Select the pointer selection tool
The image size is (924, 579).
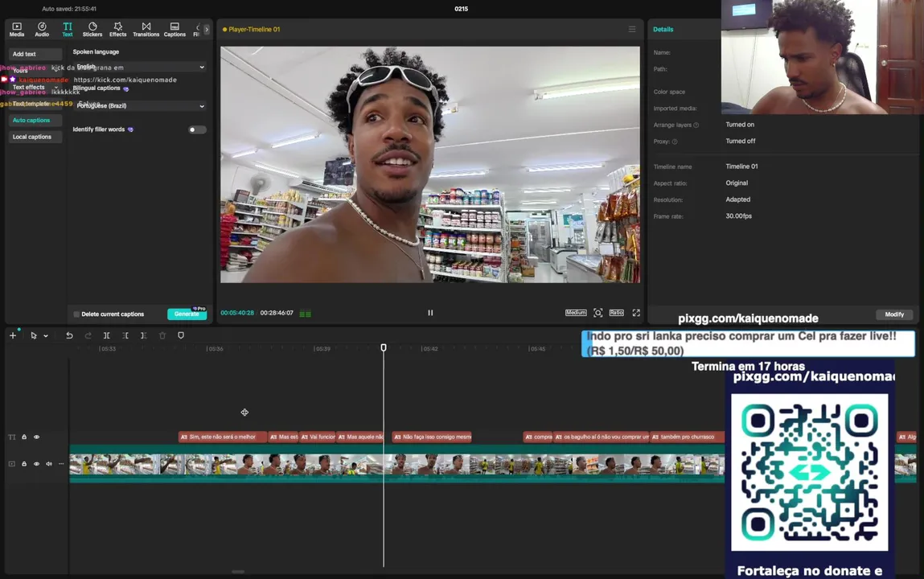coord(34,335)
